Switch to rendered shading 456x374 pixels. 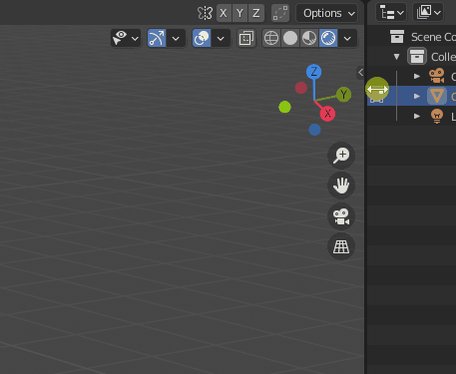pyautogui.click(x=328, y=38)
